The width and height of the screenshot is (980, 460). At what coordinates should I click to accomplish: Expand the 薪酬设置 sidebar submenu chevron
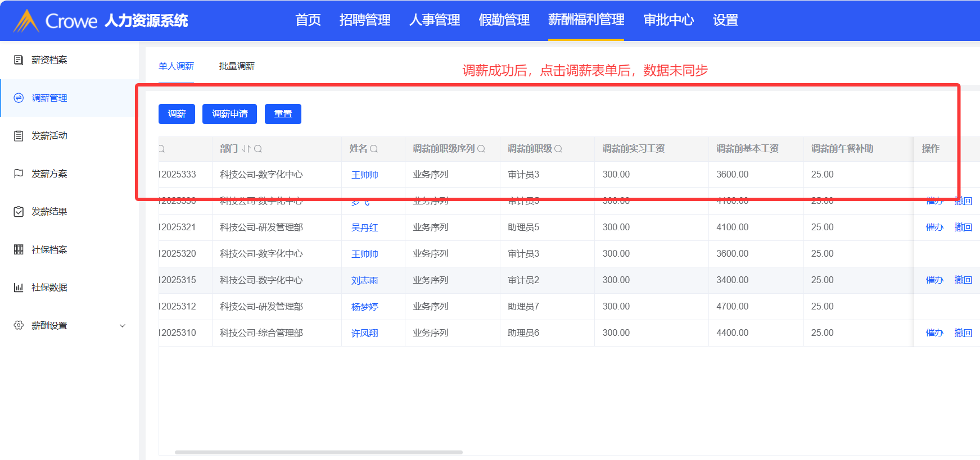(123, 326)
